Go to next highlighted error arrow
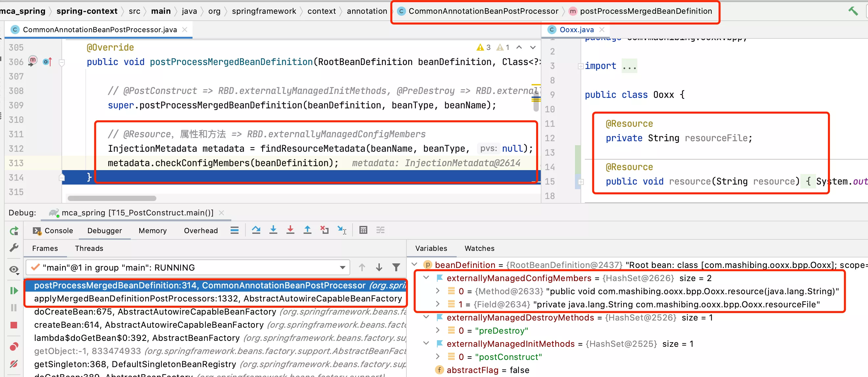Screen dimensions: 868x377 pyautogui.click(x=533, y=47)
